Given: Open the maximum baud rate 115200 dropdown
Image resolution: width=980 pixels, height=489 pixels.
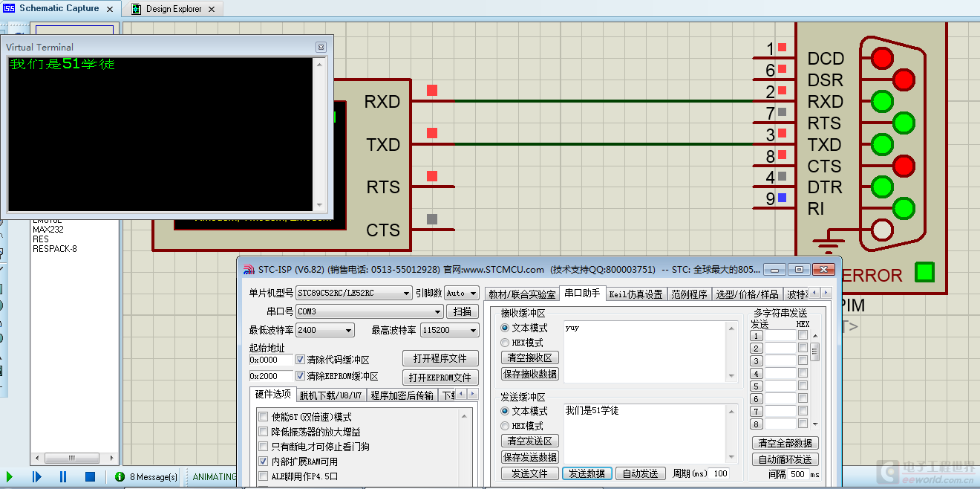Looking at the screenshot, I should [x=449, y=330].
